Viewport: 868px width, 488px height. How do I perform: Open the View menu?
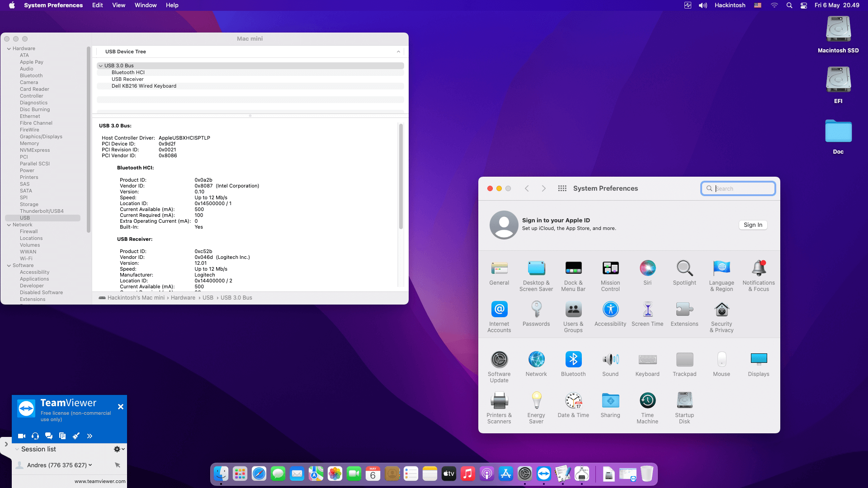coord(118,5)
